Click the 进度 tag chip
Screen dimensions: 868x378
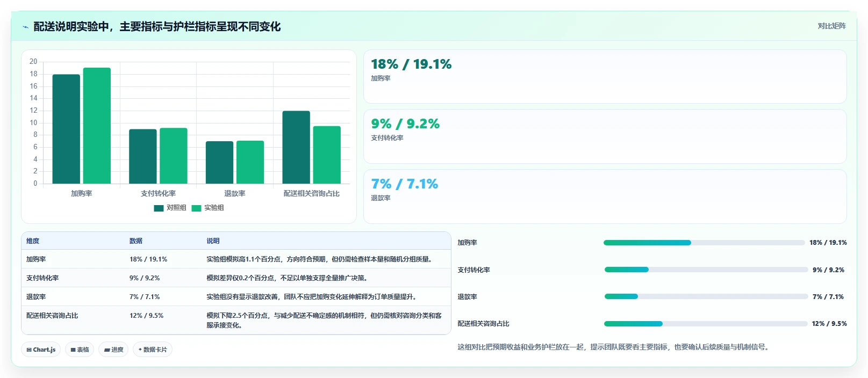pos(113,350)
